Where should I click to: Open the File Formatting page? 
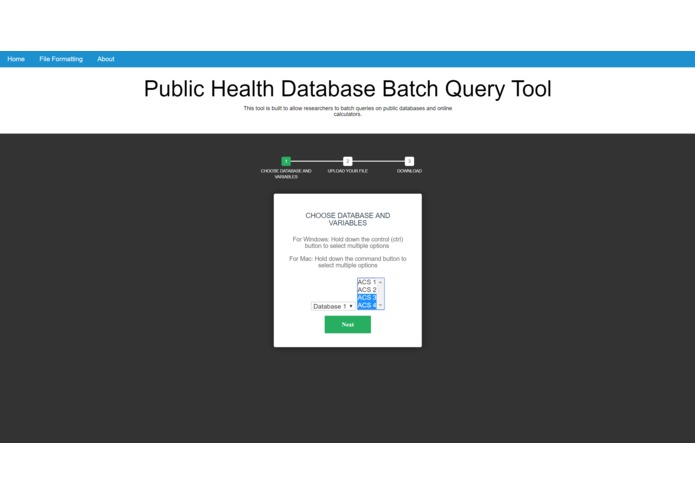[61, 59]
